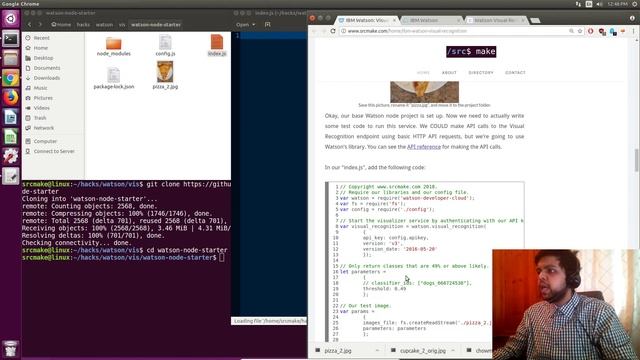Launch Google Chrome from the dock
Viewport: 640px width, 360px height.
tap(11, 78)
